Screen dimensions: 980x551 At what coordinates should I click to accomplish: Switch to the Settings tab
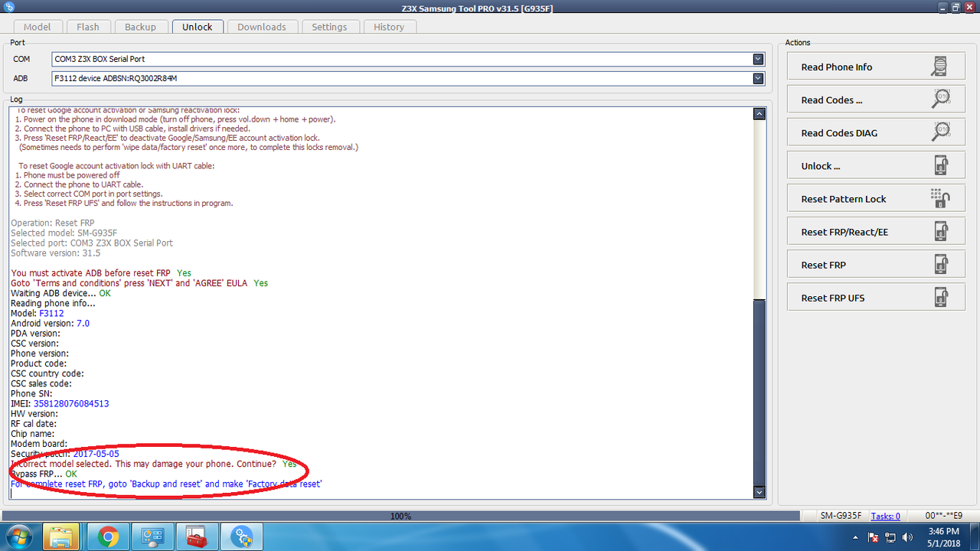pos(329,27)
